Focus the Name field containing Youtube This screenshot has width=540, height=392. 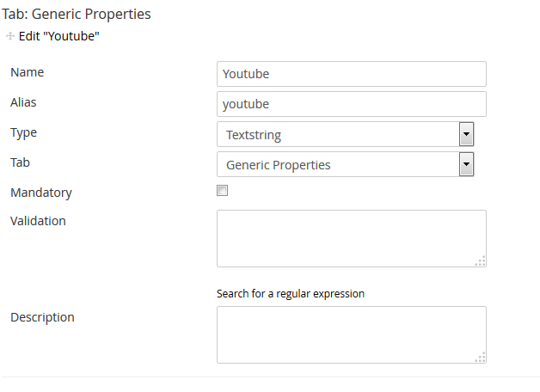pos(352,74)
